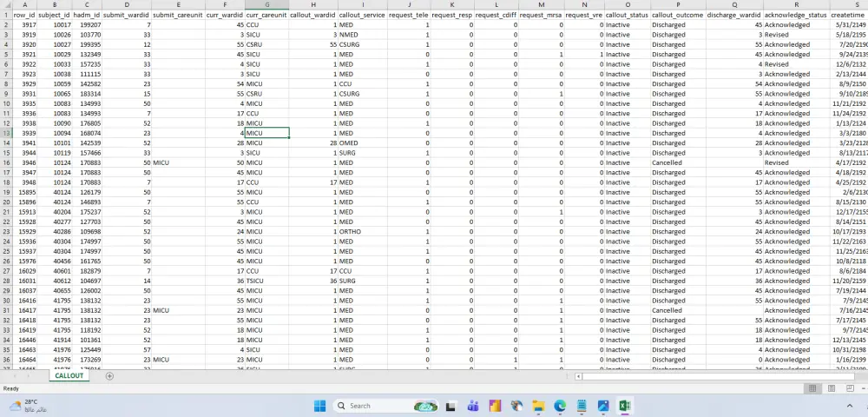Open Microsoft Edge from the taskbar

click(x=560, y=406)
